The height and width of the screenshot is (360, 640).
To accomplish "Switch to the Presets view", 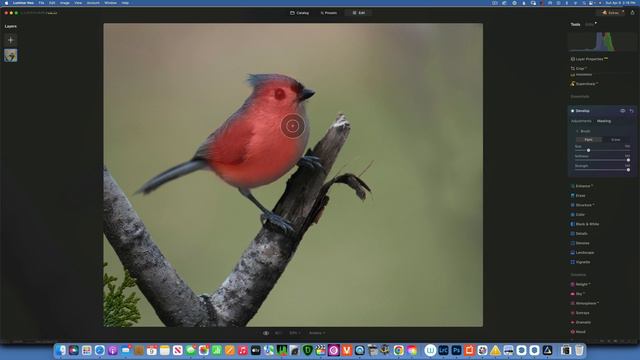I will click(x=329, y=13).
